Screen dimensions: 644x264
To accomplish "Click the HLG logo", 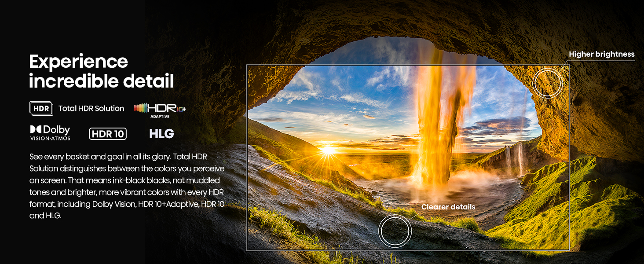I will tap(161, 134).
